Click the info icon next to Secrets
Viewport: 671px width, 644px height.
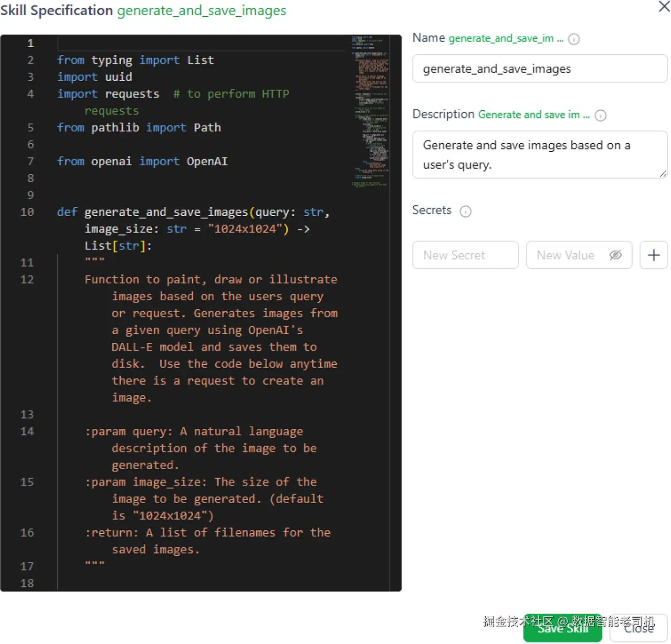pyautogui.click(x=465, y=211)
